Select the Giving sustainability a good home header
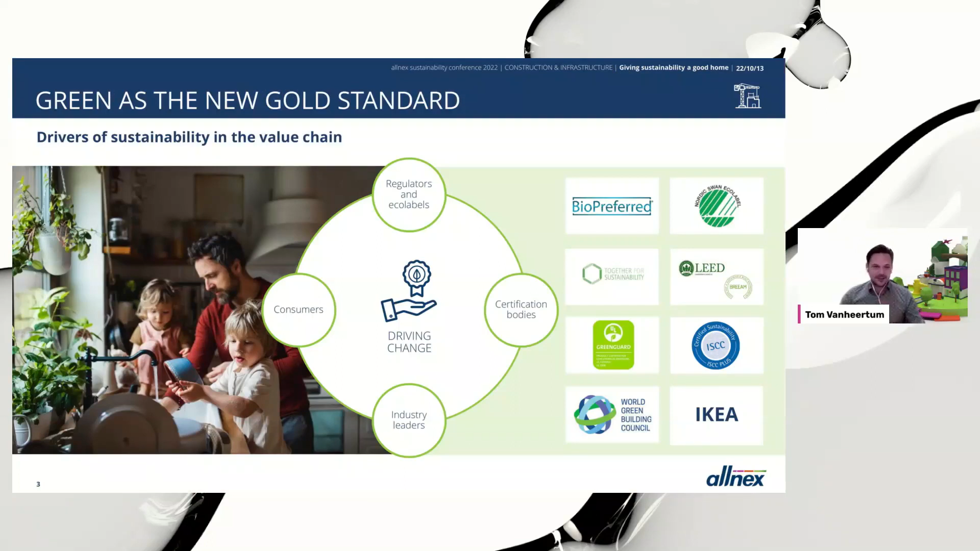Image resolution: width=980 pixels, height=551 pixels. (x=674, y=67)
